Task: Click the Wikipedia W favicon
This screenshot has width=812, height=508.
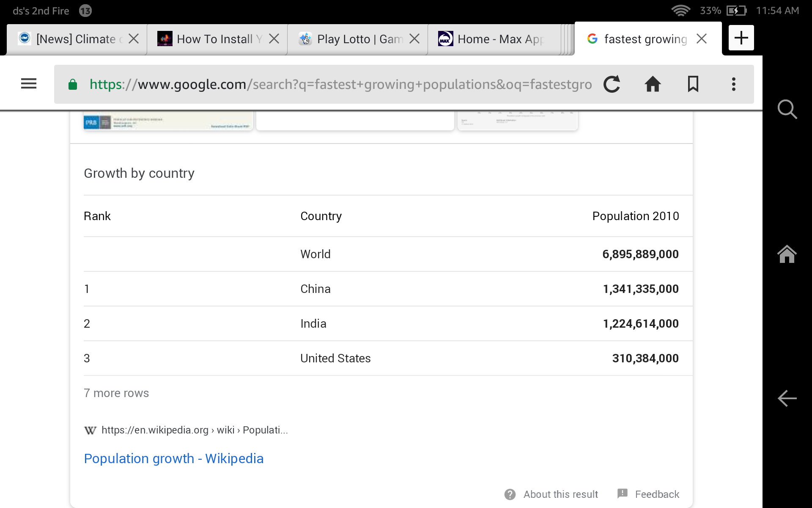Action: [x=90, y=431]
